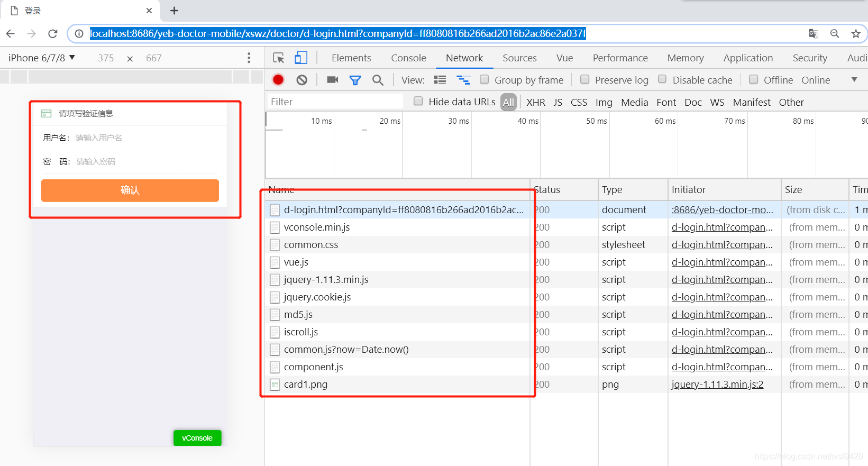
Task: Show All request types
Action: click(508, 102)
